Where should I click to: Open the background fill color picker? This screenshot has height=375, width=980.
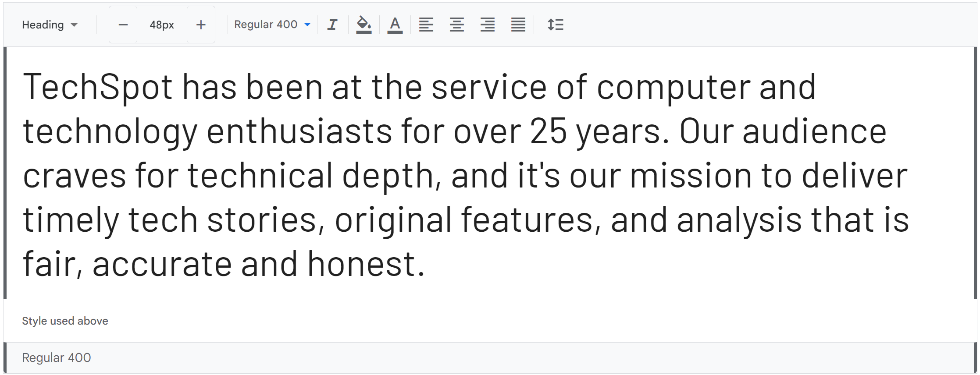click(364, 25)
